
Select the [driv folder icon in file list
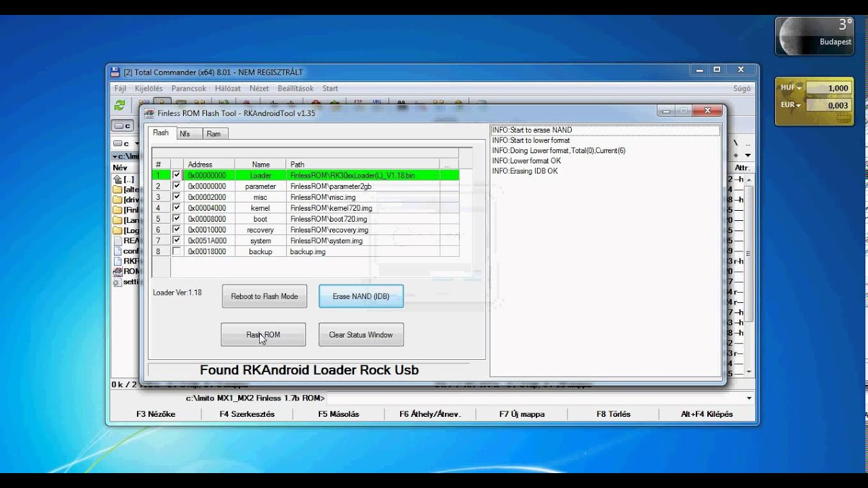pyautogui.click(x=117, y=200)
